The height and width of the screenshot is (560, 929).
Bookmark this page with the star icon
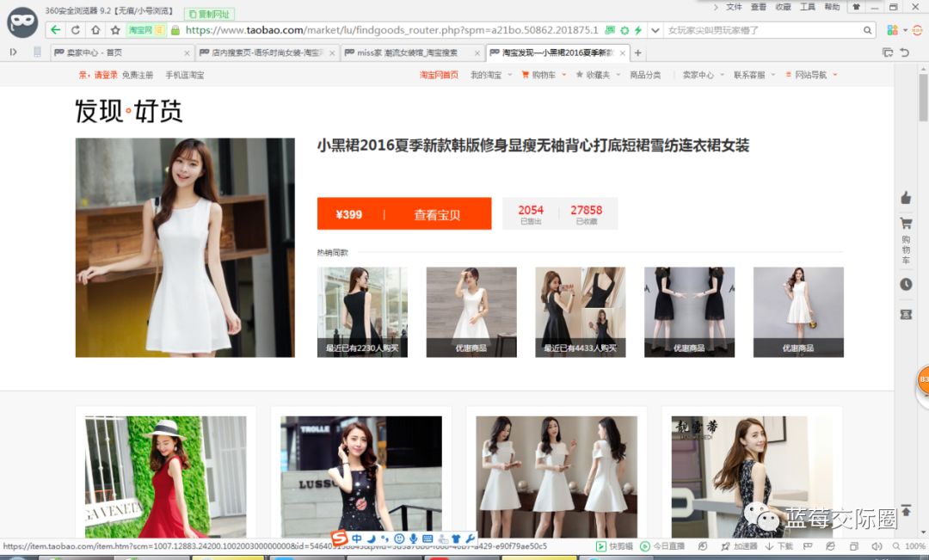pos(115,29)
